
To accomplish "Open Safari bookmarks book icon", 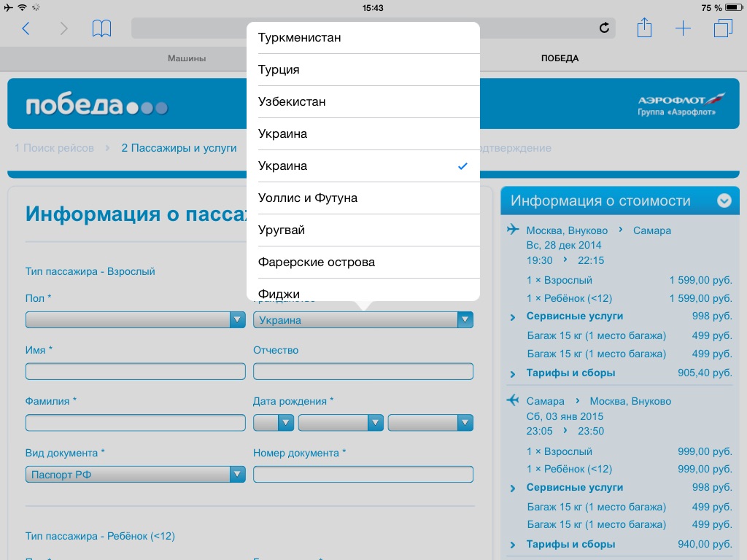I will pyautogui.click(x=101, y=28).
